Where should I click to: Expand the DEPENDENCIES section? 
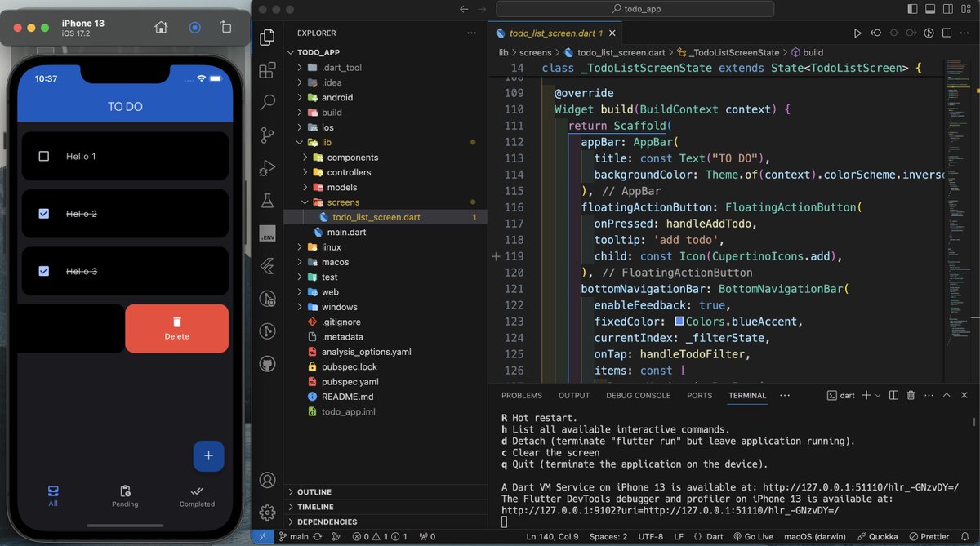(385, 522)
